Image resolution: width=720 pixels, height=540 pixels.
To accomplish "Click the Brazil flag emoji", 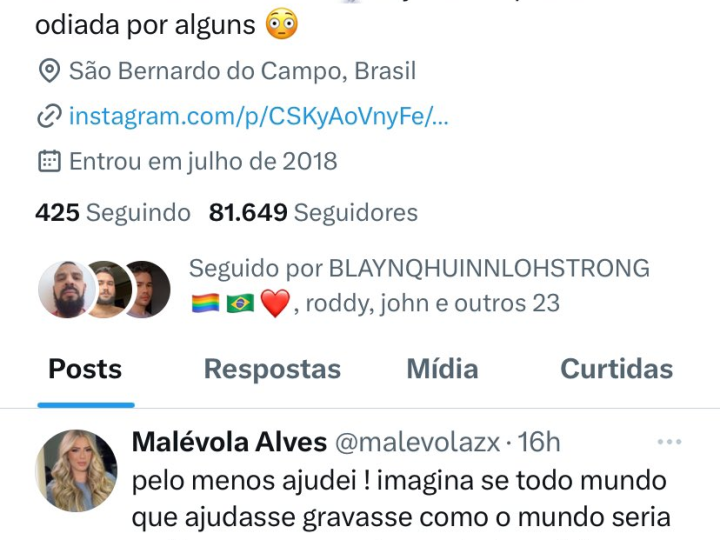I will pos(240,304).
